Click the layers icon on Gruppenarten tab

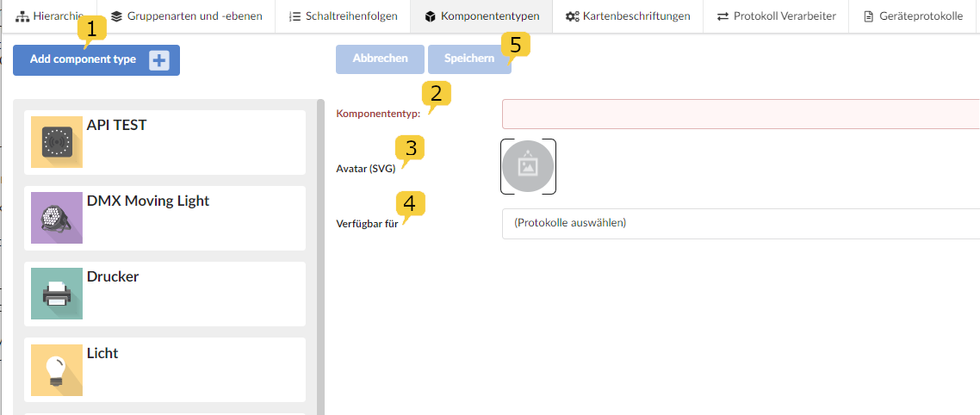point(117,16)
